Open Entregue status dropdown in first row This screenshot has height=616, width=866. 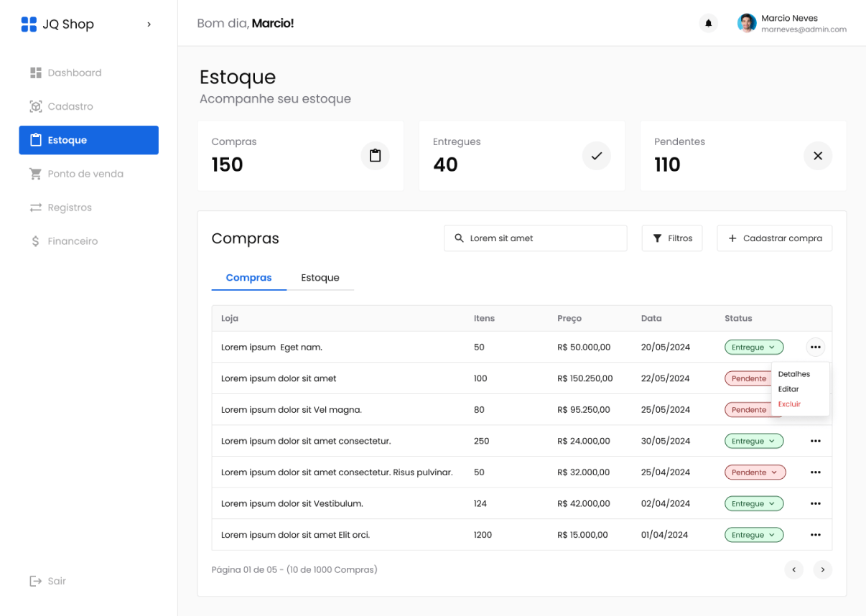click(753, 347)
